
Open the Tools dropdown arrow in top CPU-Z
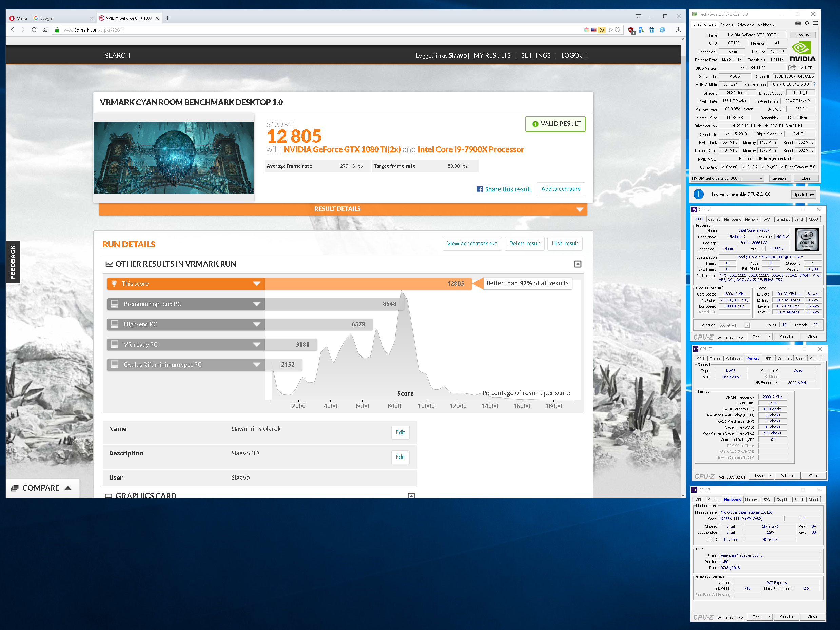tap(769, 336)
